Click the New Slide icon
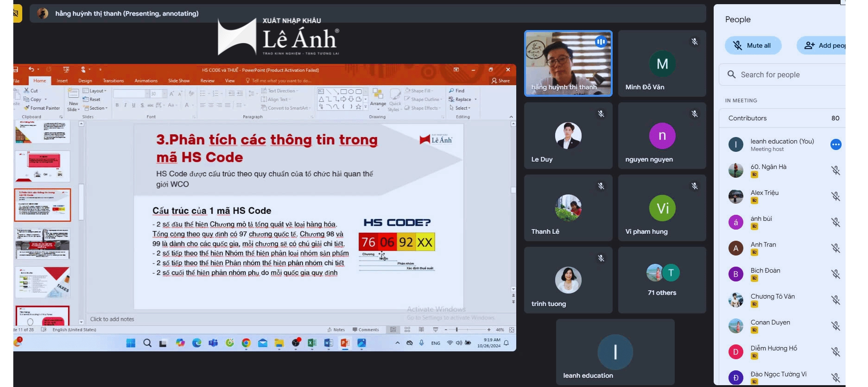Screen dimensions: 868x387 click(73, 94)
